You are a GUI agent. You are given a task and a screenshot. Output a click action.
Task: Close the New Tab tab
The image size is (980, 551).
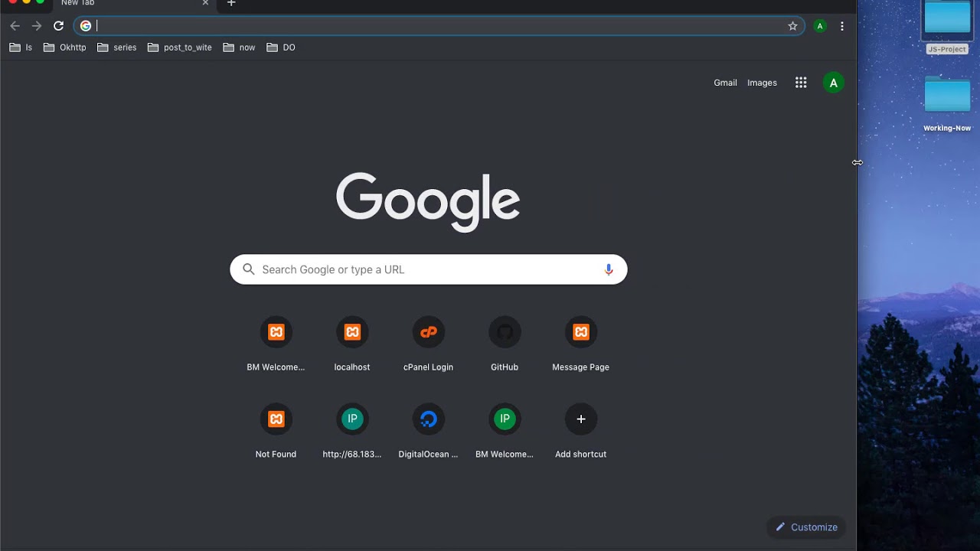point(205,3)
